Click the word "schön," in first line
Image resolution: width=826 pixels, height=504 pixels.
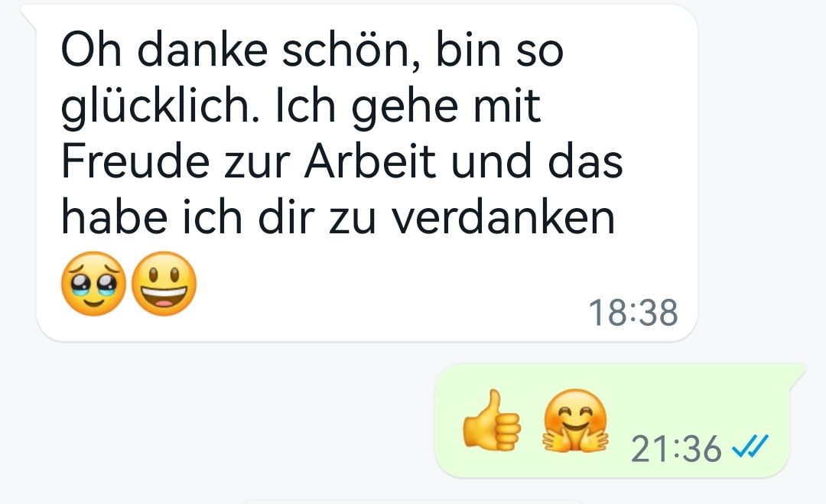[352, 51]
